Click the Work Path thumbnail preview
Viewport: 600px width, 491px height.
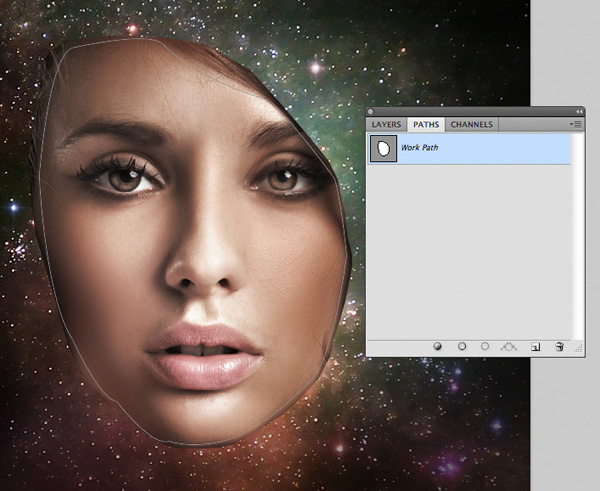(383, 148)
